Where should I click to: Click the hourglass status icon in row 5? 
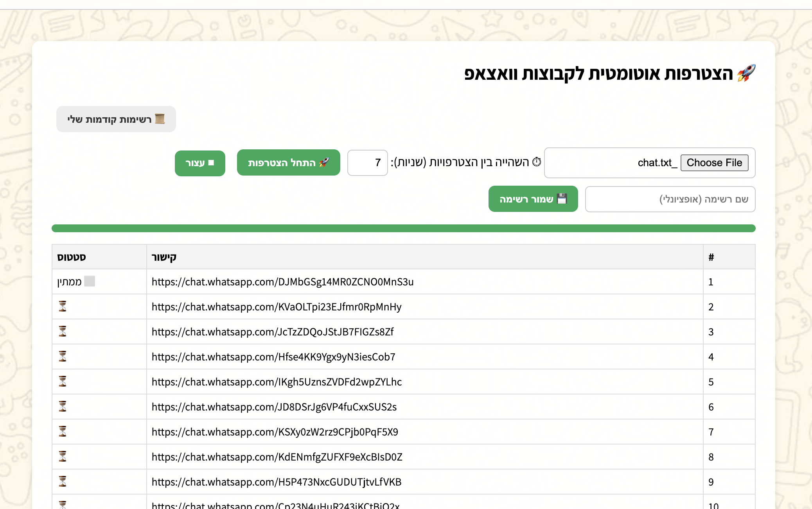tap(63, 381)
